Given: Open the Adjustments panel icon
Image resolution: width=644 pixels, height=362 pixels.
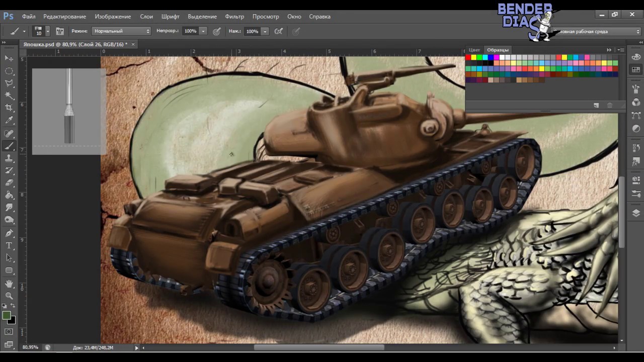Looking at the screenshot, I should click(636, 129).
